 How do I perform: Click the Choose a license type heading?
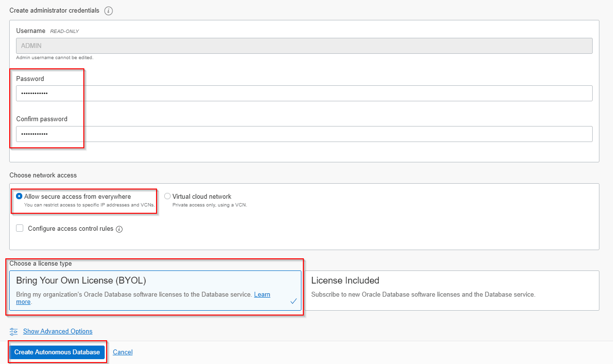point(41,264)
